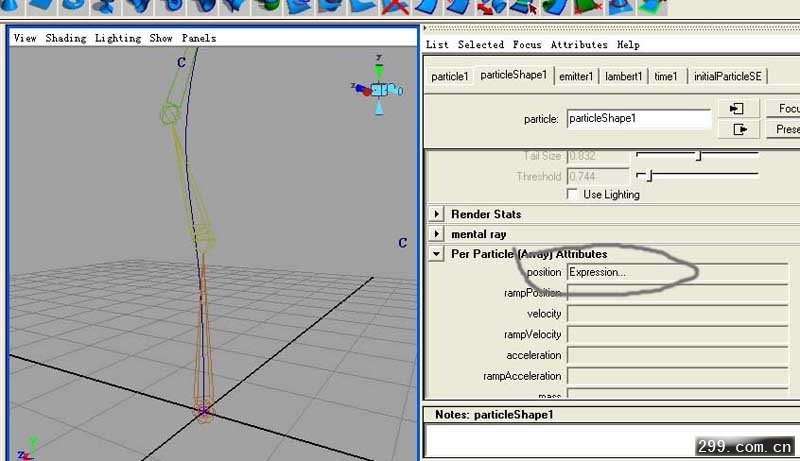Image resolution: width=800 pixels, height=461 pixels.
Task: Click the "velocity" attribute label
Action: pos(544,314)
